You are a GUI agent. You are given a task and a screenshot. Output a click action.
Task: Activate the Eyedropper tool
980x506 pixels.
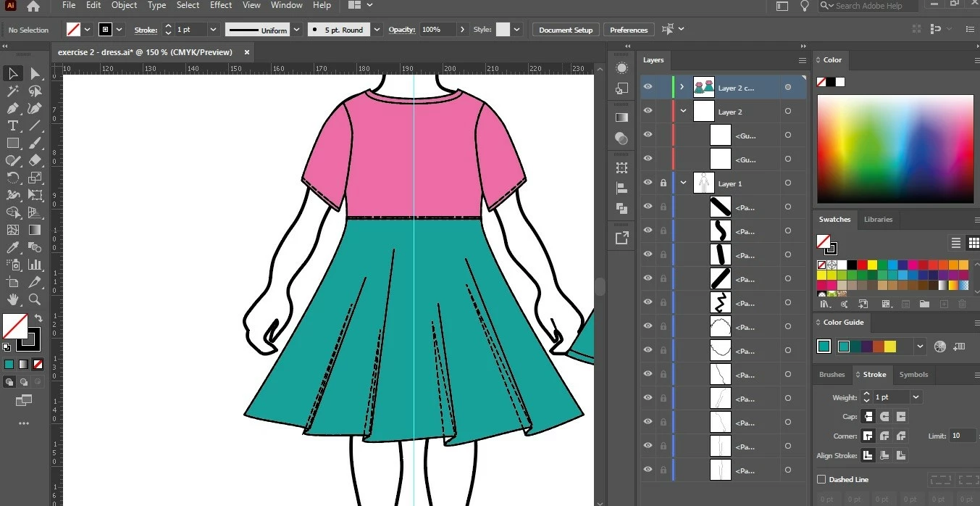click(12, 248)
